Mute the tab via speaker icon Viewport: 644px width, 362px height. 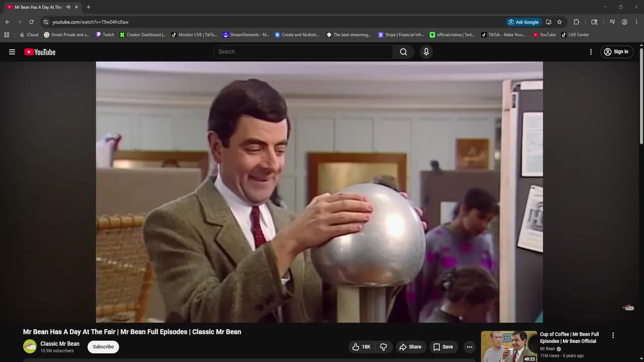(x=68, y=7)
